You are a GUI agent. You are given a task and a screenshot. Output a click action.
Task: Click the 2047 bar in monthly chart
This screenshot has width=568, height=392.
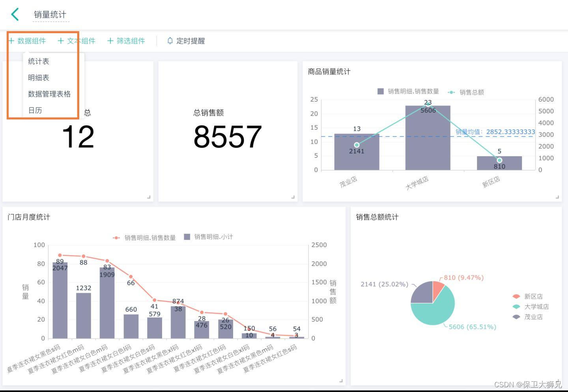point(60,300)
